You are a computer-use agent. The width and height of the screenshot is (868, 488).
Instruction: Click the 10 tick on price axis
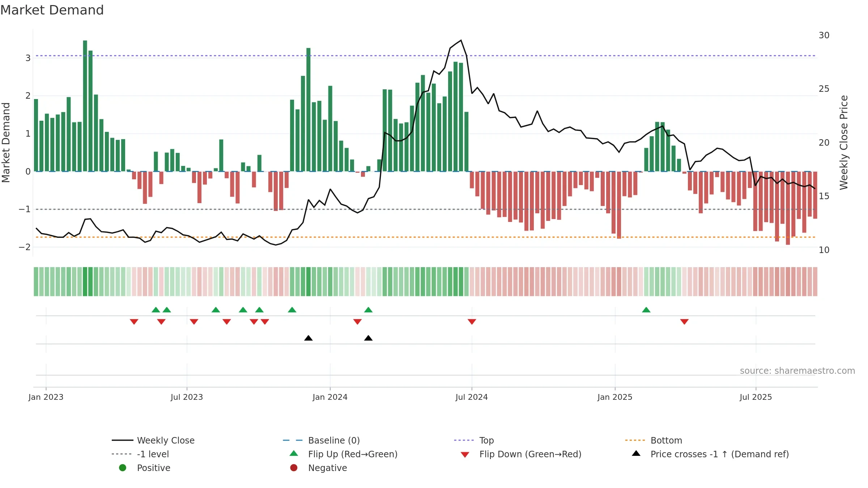[x=824, y=250]
